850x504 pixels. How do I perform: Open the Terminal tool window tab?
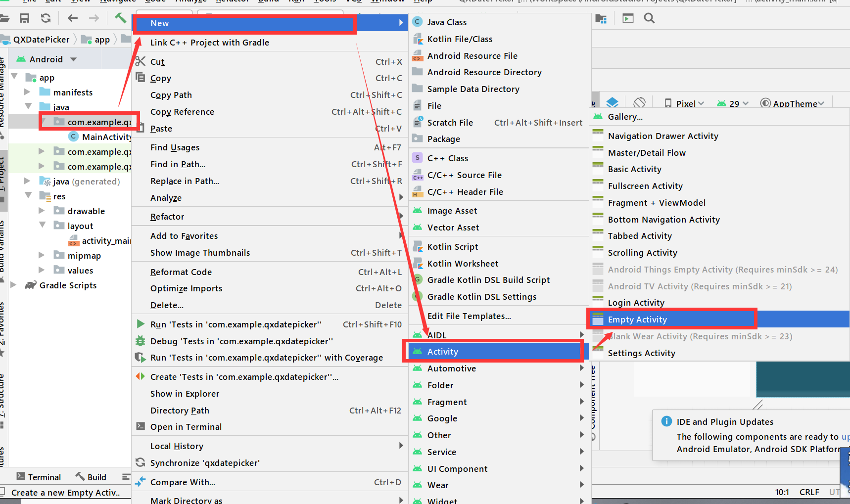39,477
